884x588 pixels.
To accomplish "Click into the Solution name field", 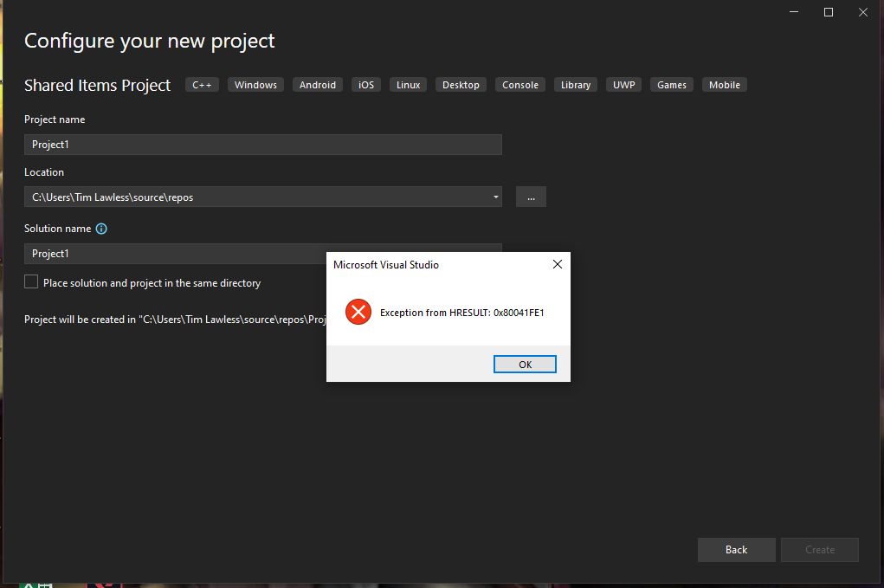I will coord(175,254).
